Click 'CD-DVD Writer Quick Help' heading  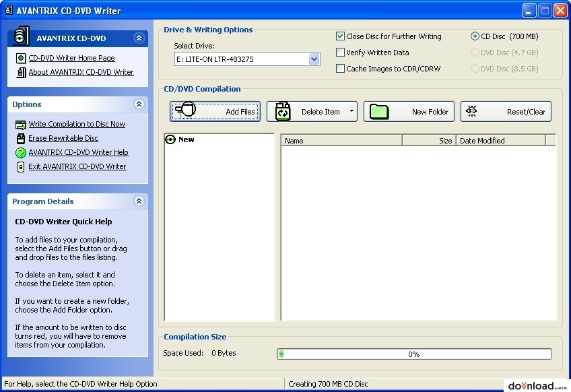[64, 222]
